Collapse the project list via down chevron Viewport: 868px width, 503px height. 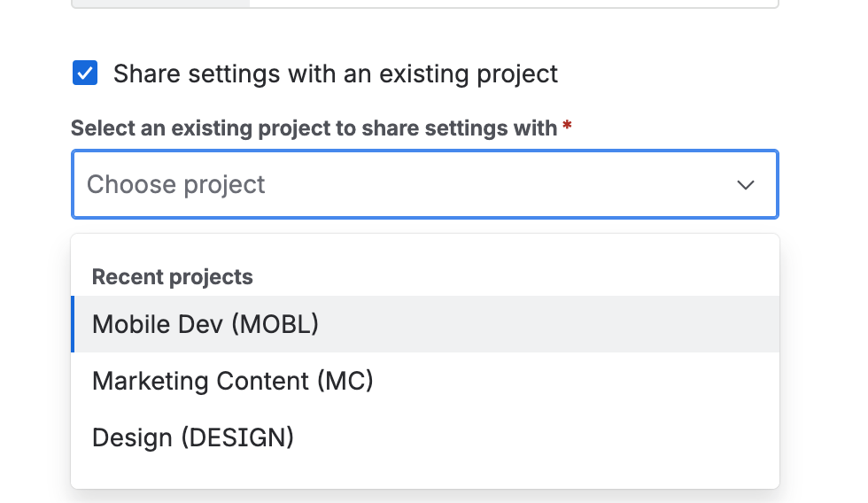[746, 185]
